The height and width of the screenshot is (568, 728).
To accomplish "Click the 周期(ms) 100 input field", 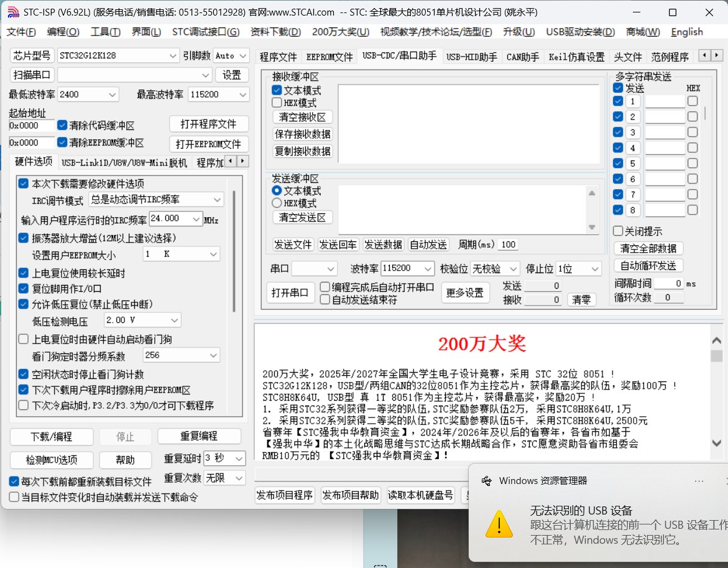I will pos(508,244).
